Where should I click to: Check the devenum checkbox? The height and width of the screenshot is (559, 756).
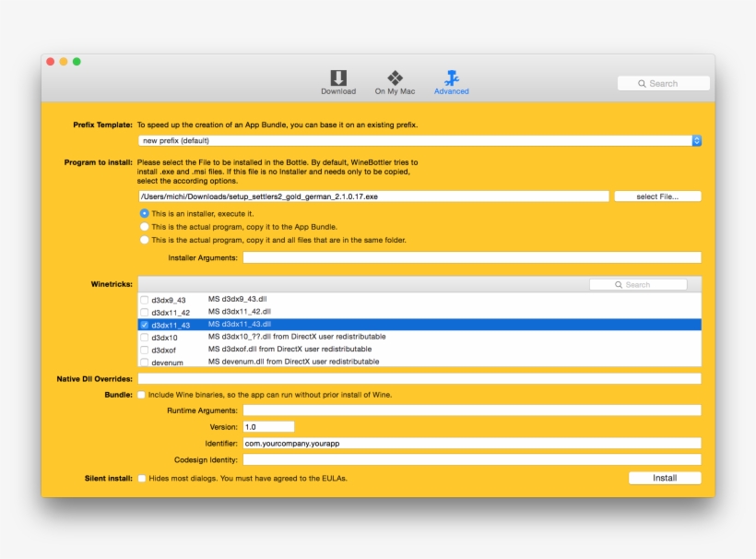coord(144,362)
